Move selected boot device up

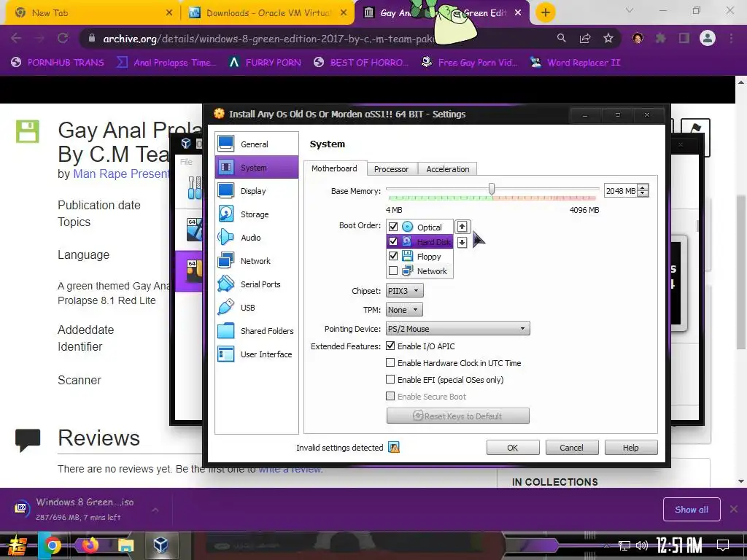coord(462,227)
